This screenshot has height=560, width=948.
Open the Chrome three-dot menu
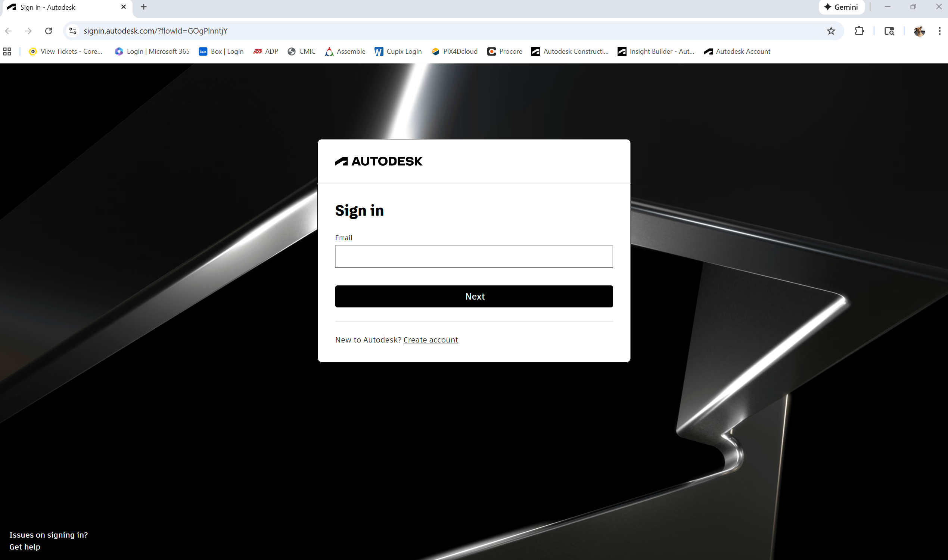click(x=939, y=31)
